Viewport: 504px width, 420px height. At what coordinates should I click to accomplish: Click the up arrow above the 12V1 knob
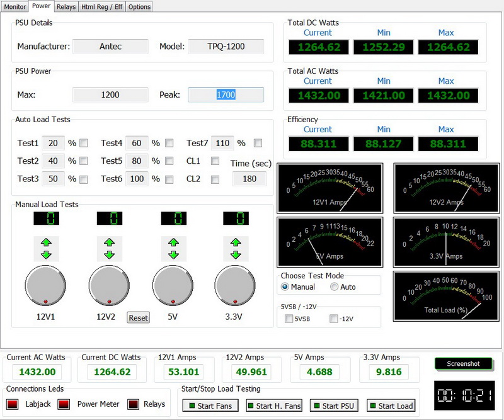45,242
